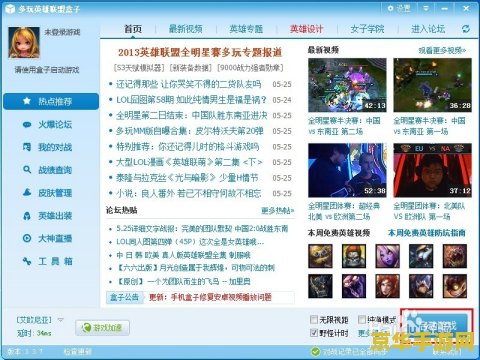Open the 盒子公告 update notice text
The width and height of the screenshot is (480, 360).
pos(210,297)
